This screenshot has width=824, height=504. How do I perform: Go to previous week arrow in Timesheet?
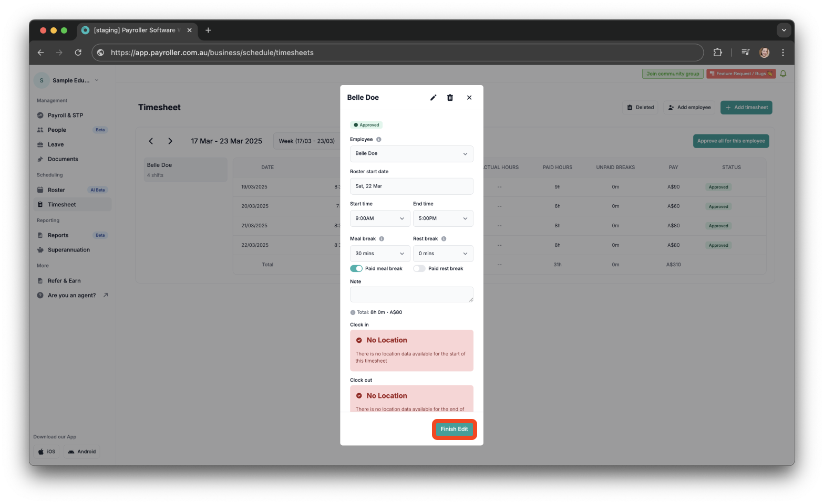(x=151, y=141)
